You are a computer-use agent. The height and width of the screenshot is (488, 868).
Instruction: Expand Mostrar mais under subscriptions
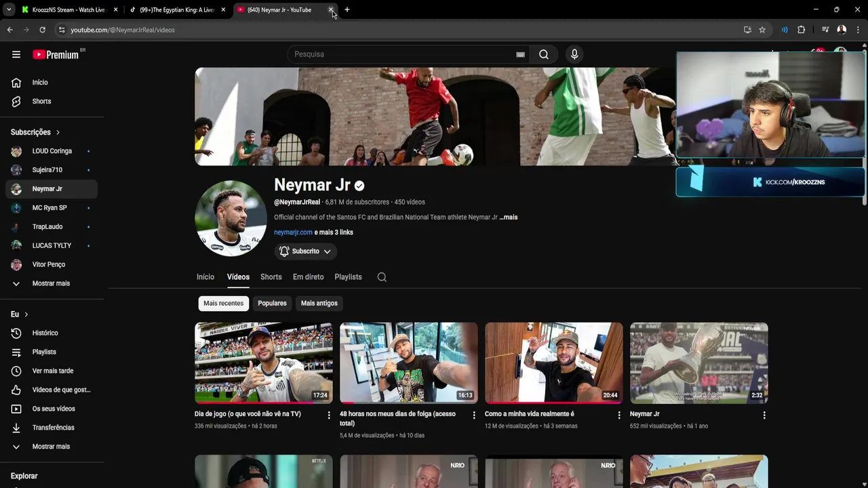(x=52, y=283)
